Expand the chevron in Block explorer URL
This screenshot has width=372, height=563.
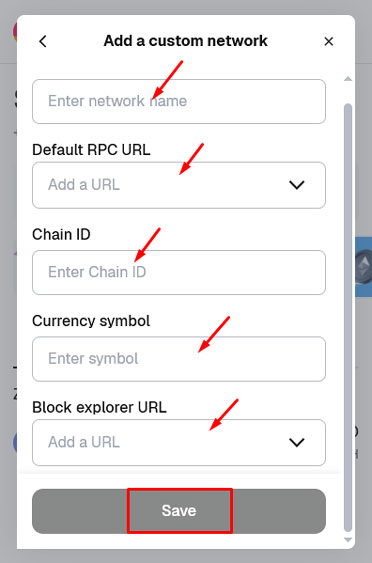pos(297,442)
